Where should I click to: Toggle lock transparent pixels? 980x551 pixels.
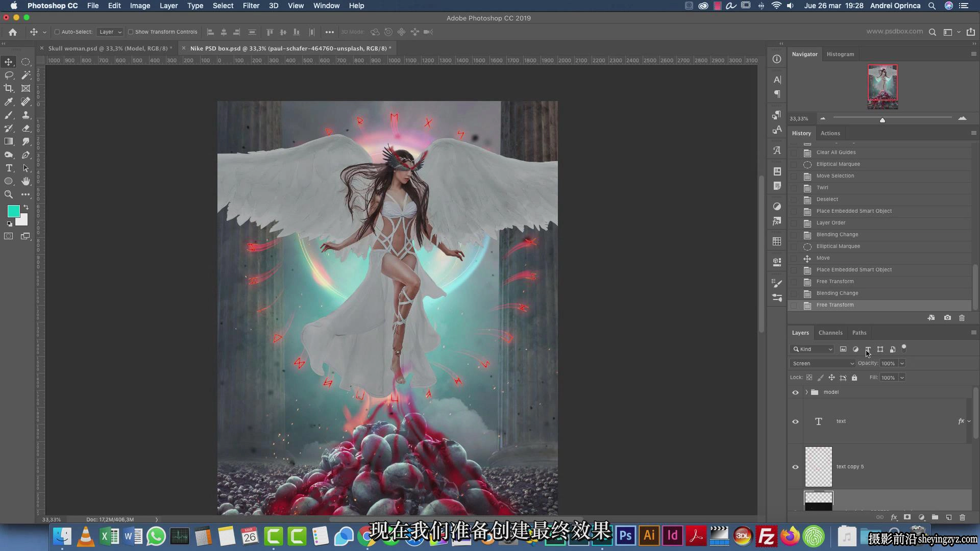click(x=809, y=378)
